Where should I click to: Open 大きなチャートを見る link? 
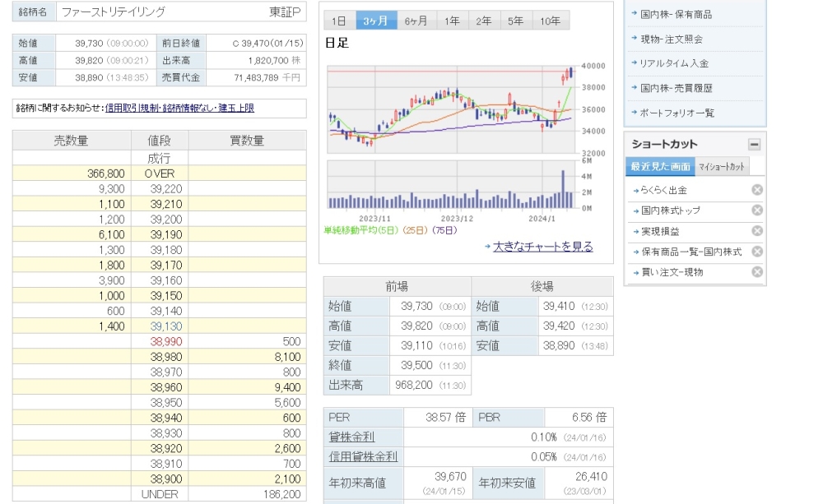(x=542, y=247)
